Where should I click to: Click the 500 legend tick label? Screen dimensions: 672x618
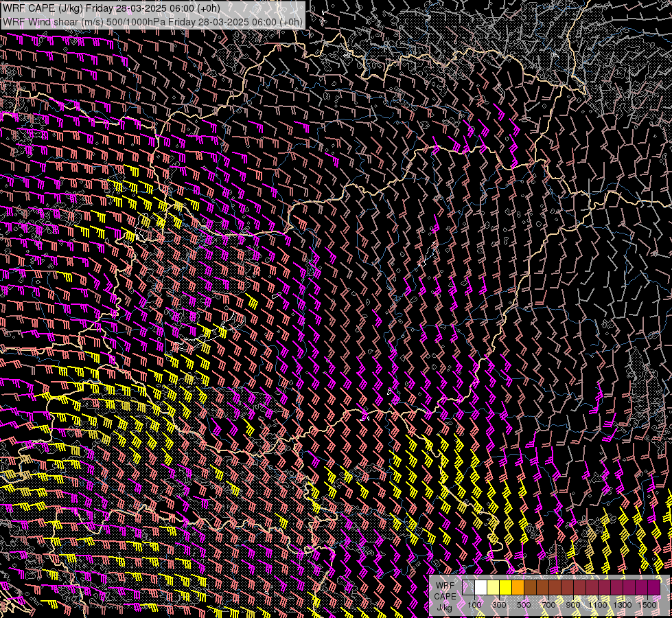524,605
